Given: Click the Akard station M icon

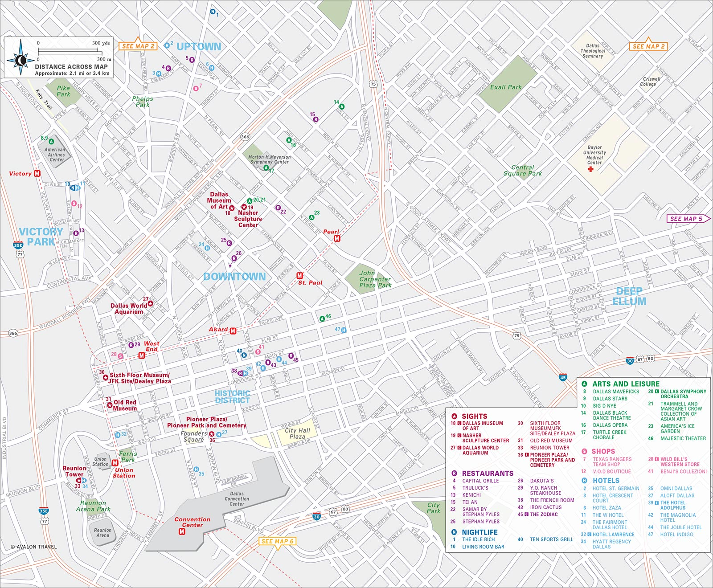Looking at the screenshot, I should [233, 331].
